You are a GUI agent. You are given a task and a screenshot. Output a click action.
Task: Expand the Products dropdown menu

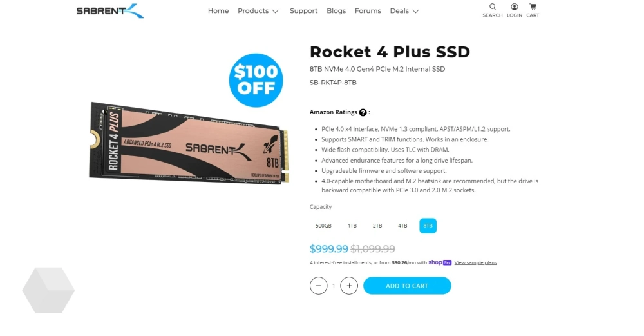[x=258, y=11]
